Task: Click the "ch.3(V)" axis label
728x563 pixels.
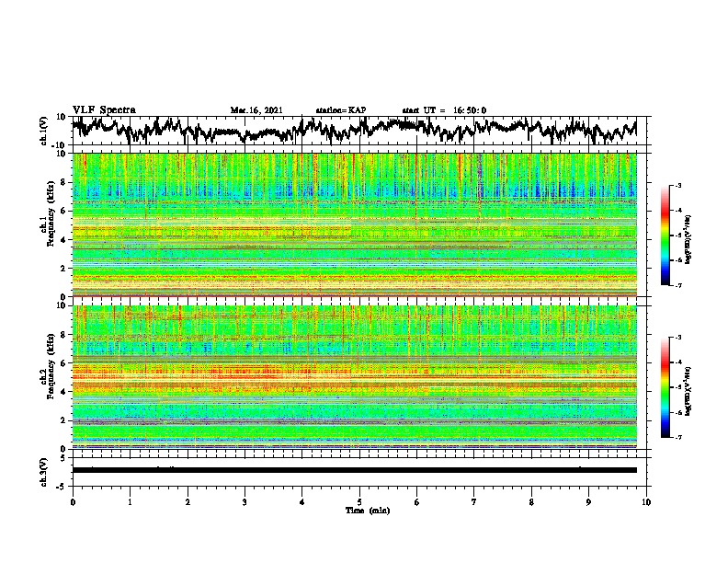Action: coord(44,472)
